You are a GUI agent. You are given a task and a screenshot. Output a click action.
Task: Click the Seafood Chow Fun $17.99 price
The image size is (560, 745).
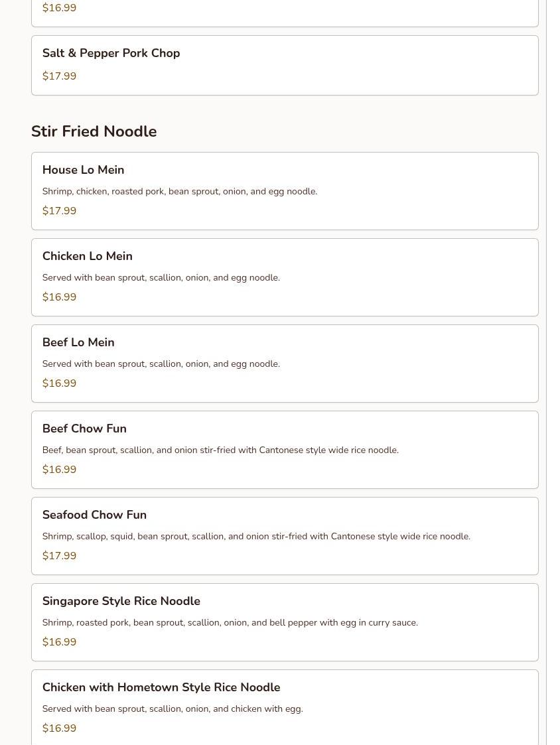[x=59, y=556]
